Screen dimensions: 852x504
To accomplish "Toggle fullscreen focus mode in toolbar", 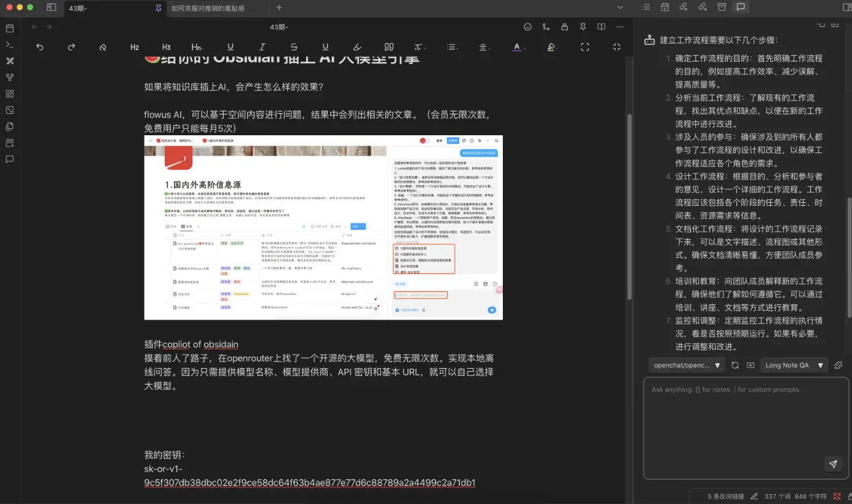I will (585, 47).
